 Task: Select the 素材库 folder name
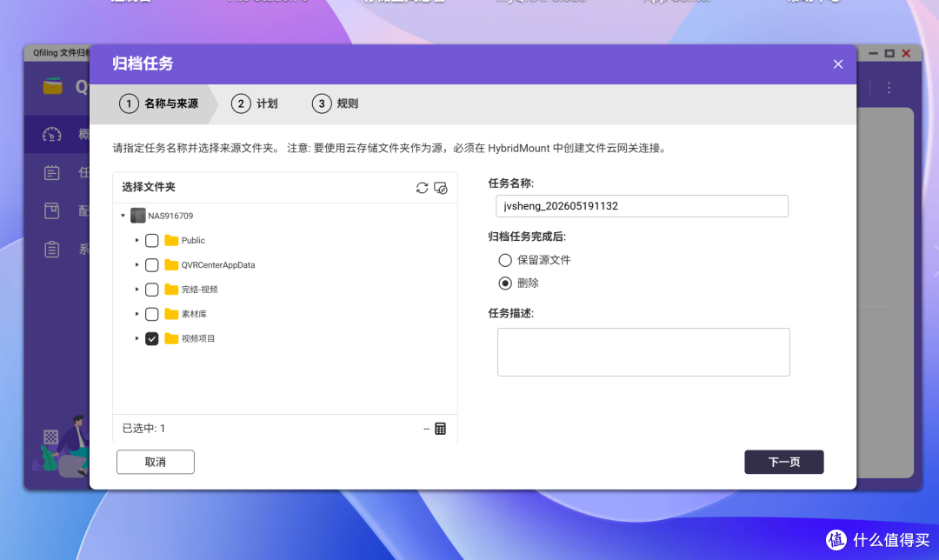click(194, 314)
